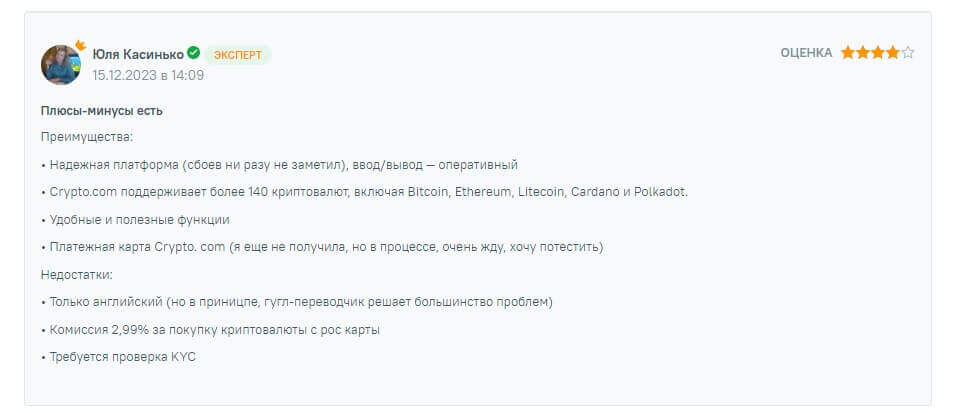Select the fourth rating star
The image size is (954, 413).
click(x=892, y=53)
